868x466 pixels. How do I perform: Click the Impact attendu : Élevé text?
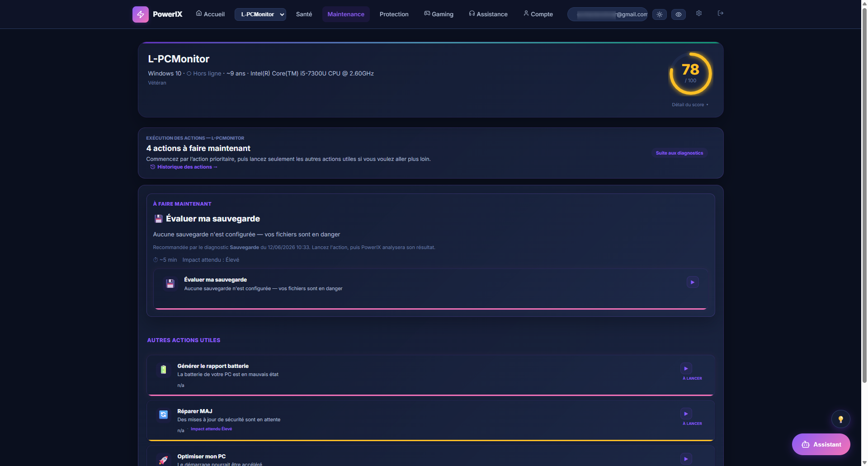(211, 260)
